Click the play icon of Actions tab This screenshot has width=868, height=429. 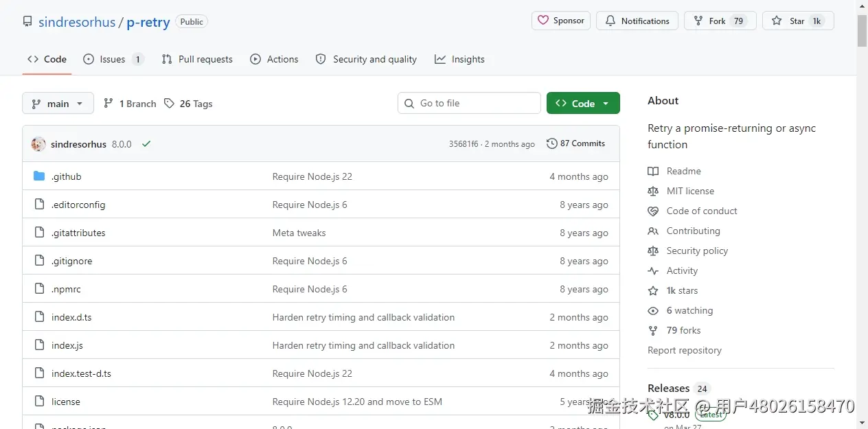255,59
